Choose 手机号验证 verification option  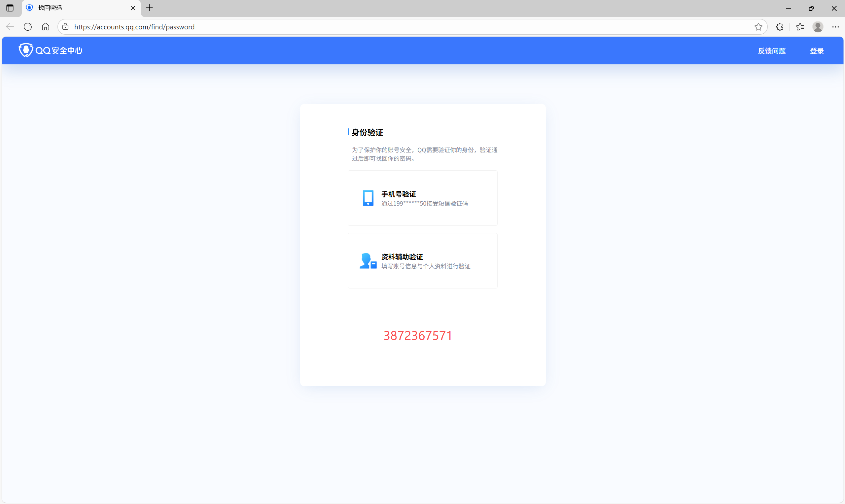click(x=422, y=198)
